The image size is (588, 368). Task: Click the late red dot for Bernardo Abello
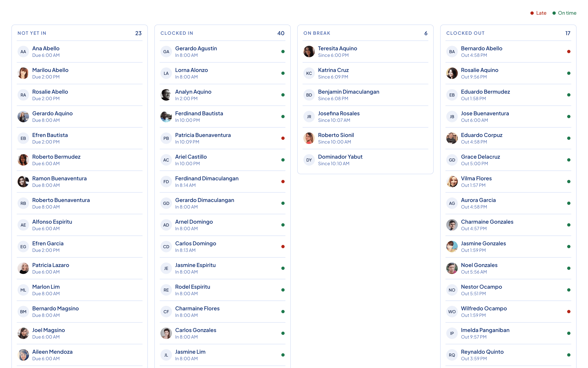pyautogui.click(x=569, y=52)
